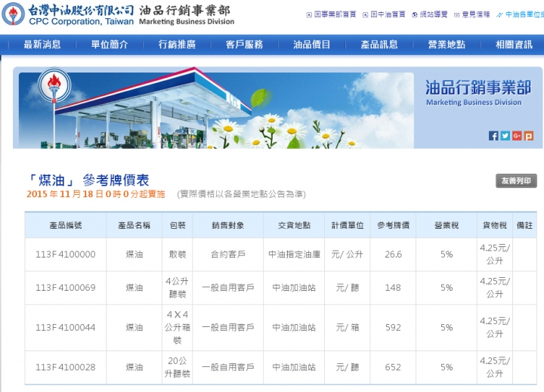Click the 實際價格以各營業地點公告為準 note
The image size is (544, 392).
coord(242,194)
